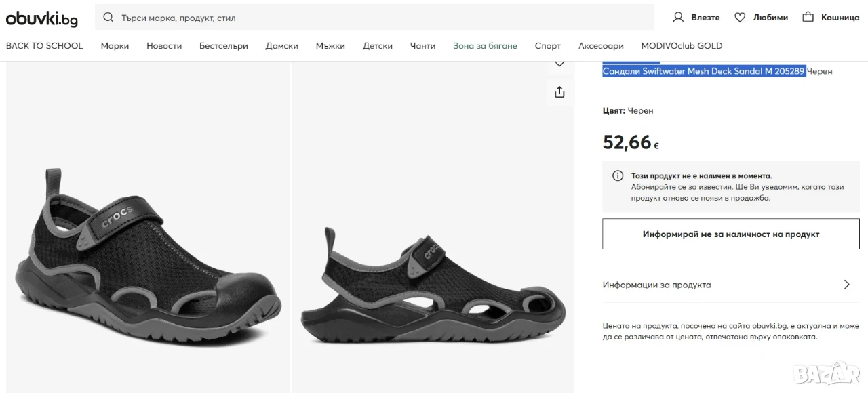Open the Марки menu
868x393 pixels.
click(x=115, y=46)
